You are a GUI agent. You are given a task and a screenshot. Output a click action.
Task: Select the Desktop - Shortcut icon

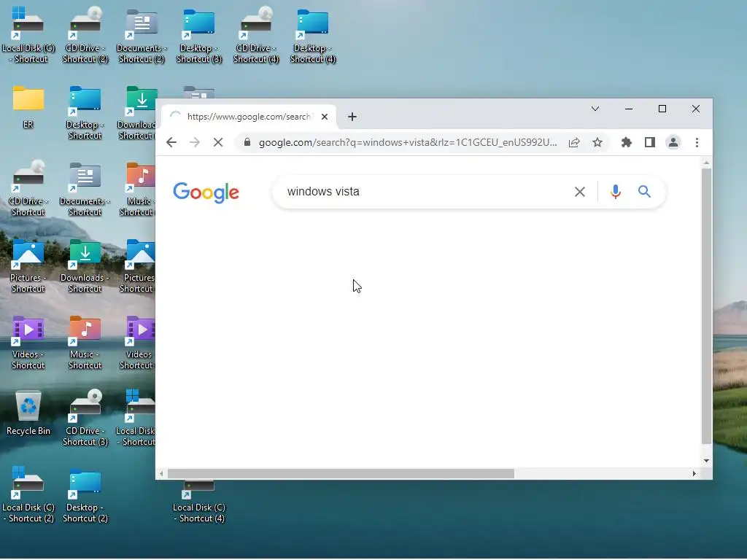tap(85, 112)
